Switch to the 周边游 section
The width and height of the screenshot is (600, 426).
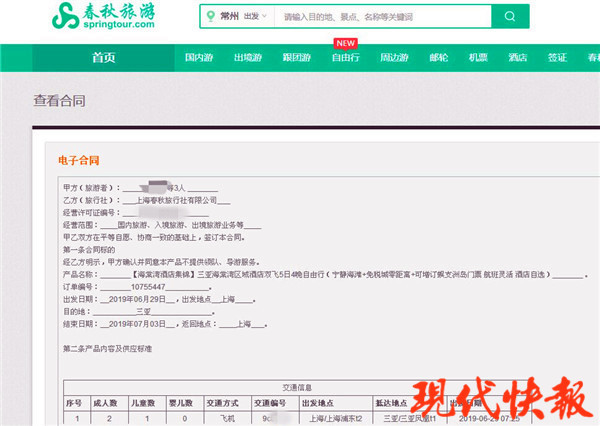click(x=396, y=59)
